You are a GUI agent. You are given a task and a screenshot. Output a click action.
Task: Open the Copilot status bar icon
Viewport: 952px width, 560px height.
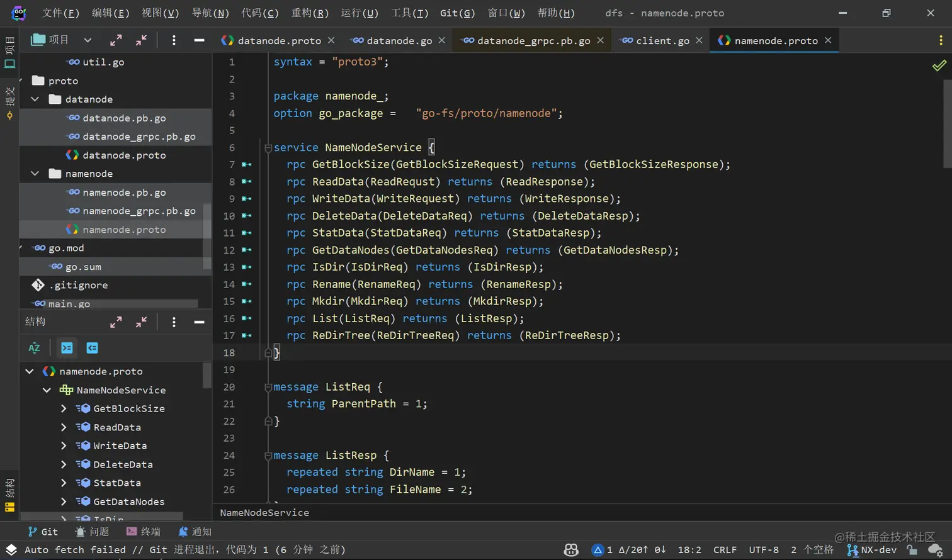pos(571,550)
